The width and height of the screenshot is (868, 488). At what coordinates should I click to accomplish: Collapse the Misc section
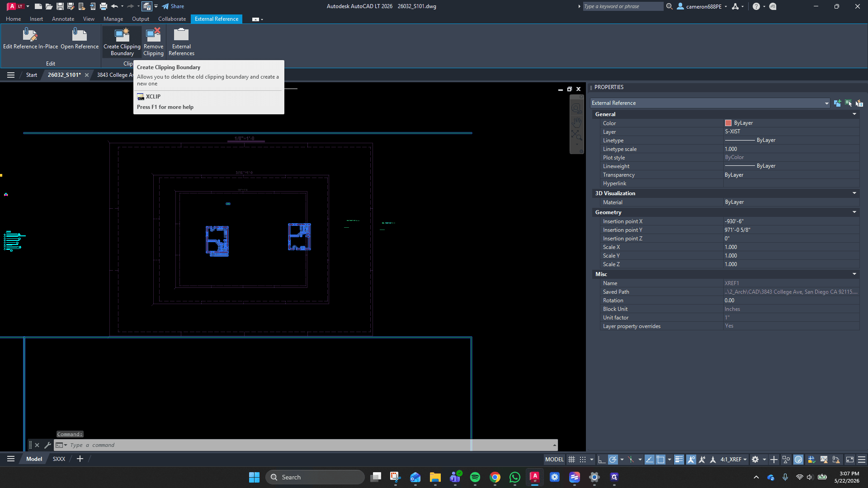[x=854, y=274]
